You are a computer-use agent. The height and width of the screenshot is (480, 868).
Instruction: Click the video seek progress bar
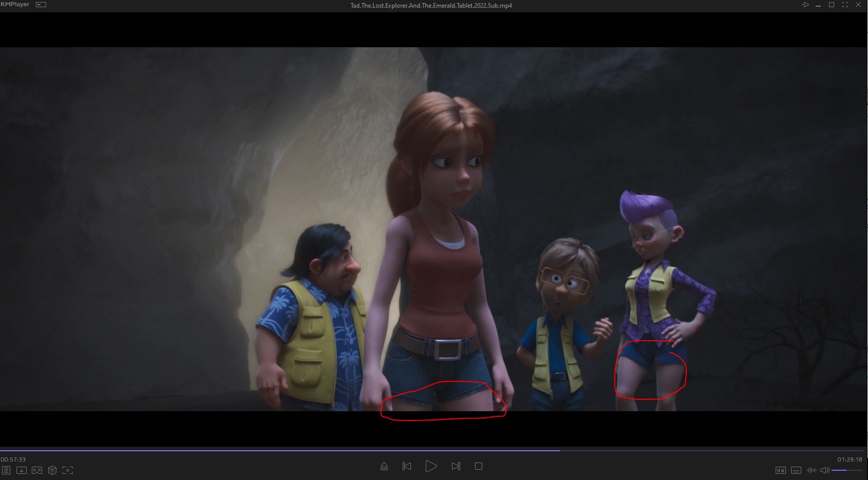433,451
